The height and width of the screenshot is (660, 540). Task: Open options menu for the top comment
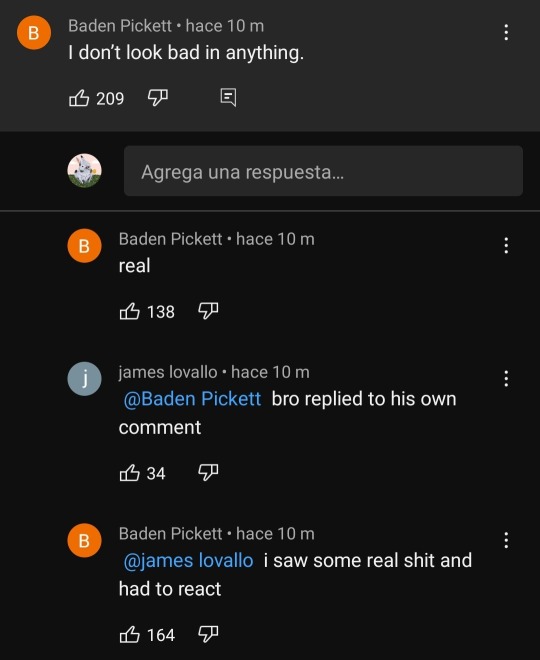(x=506, y=32)
